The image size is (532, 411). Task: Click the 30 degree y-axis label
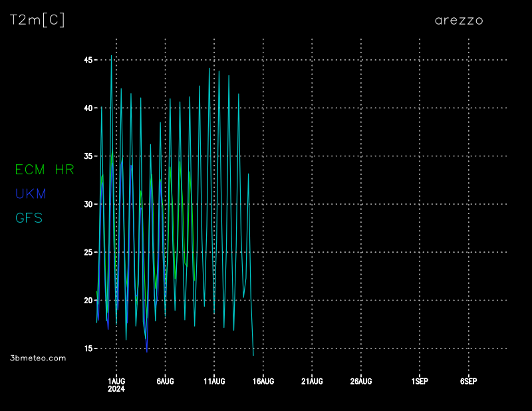point(88,204)
